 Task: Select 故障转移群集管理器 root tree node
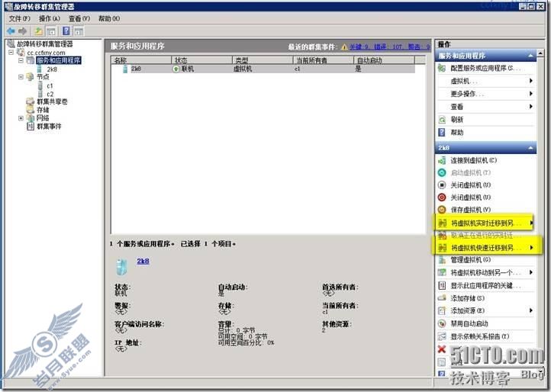pyautogui.click(x=44, y=44)
